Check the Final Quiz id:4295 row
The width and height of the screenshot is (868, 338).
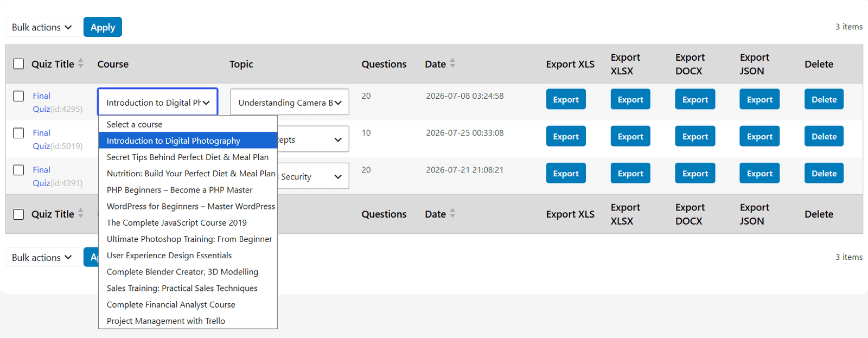click(x=18, y=96)
